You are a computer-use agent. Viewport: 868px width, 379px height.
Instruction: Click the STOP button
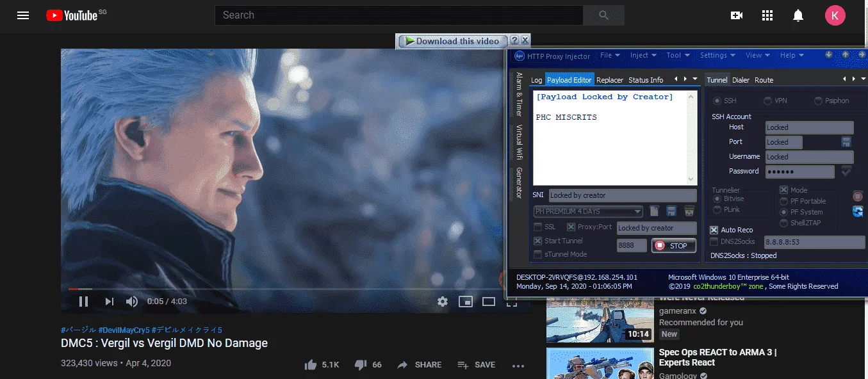(x=673, y=245)
